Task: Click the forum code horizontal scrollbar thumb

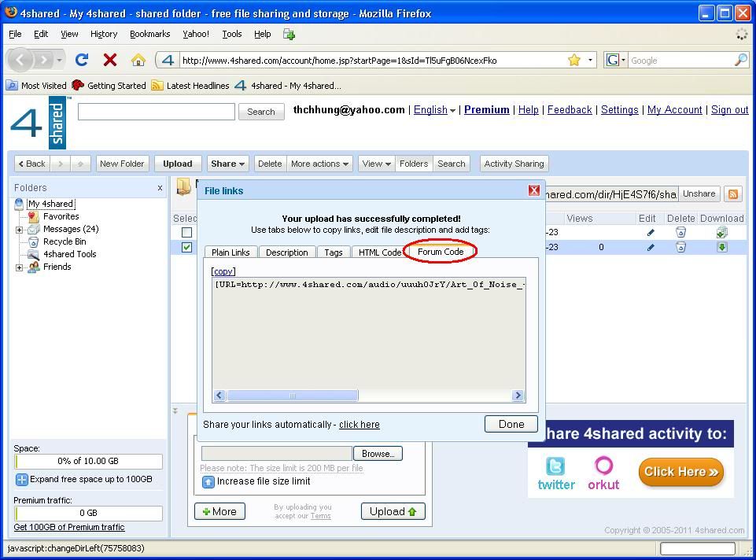Action: coord(292,396)
